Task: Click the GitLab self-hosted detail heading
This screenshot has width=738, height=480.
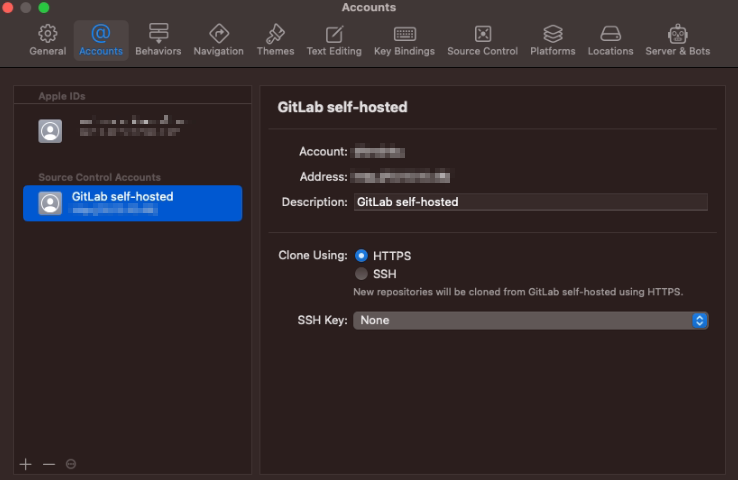Action: pos(342,107)
